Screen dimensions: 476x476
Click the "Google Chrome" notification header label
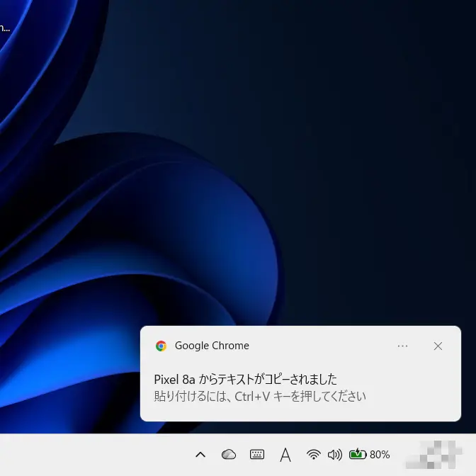[212, 346]
